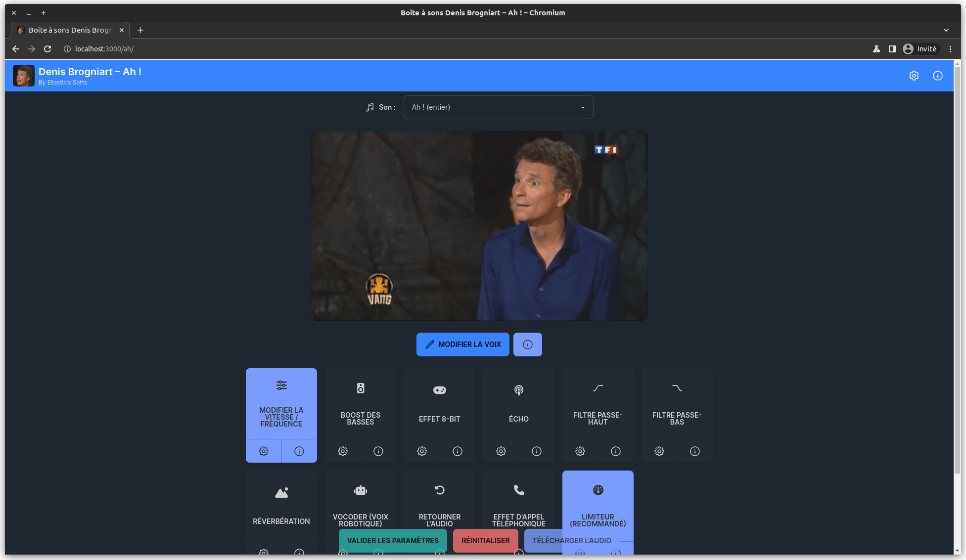Open settings for the Boost des basses filter

pos(343,451)
